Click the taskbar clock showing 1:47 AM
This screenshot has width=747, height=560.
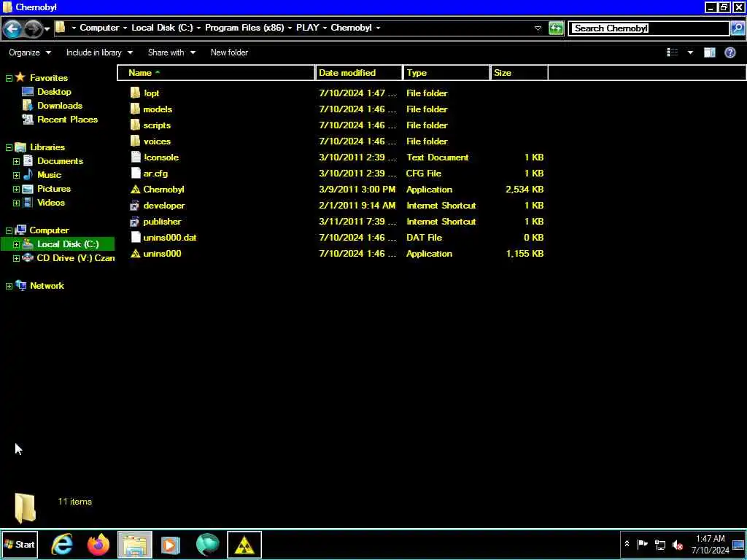pos(710,544)
